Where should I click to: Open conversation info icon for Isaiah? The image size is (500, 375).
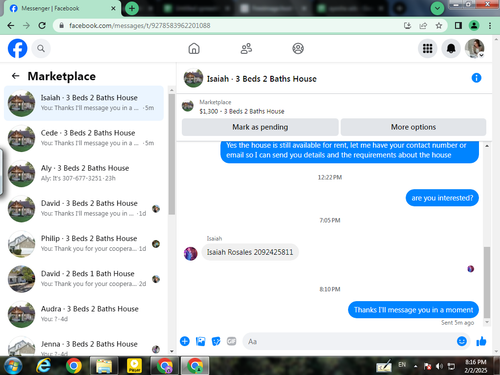coord(476,78)
